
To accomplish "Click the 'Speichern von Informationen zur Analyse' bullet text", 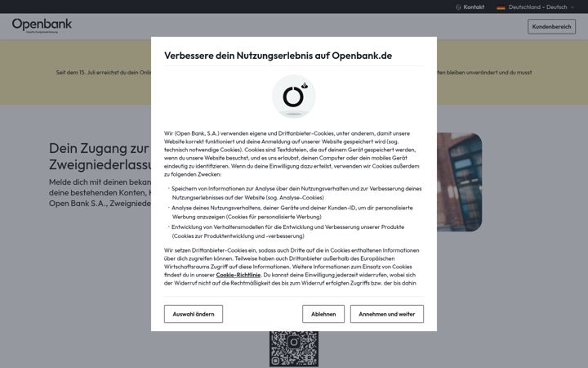I will tap(296, 193).
